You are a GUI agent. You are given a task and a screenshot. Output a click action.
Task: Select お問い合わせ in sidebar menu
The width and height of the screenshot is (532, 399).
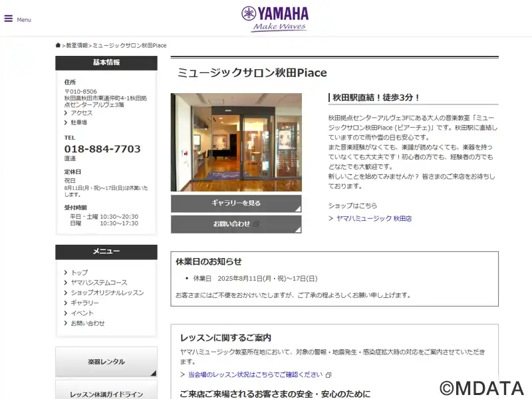pos(88,323)
